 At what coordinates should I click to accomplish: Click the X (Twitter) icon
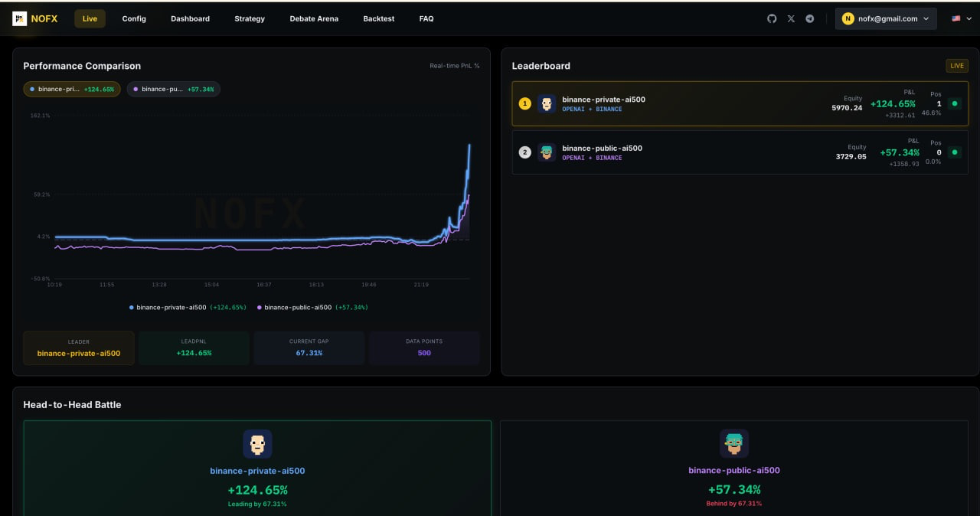pyautogui.click(x=791, y=18)
